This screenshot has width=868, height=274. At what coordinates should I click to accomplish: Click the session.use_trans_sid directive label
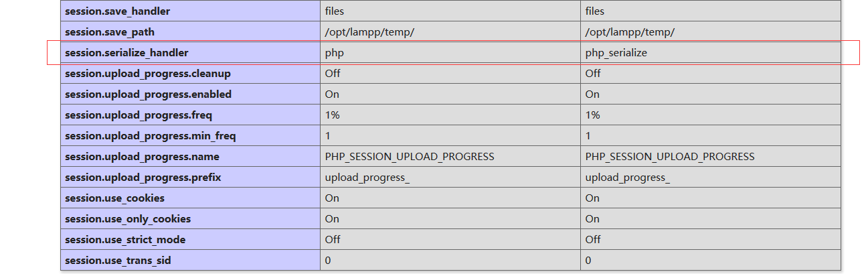point(118,260)
